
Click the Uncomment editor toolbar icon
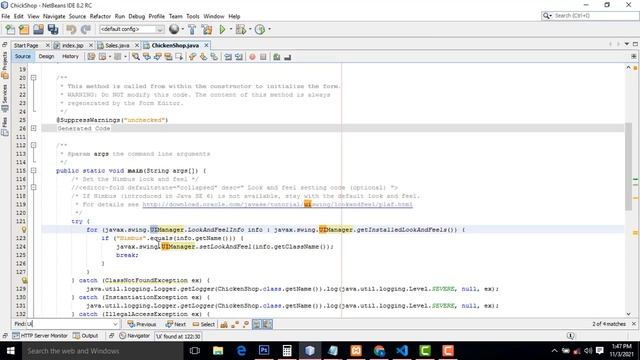287,57
